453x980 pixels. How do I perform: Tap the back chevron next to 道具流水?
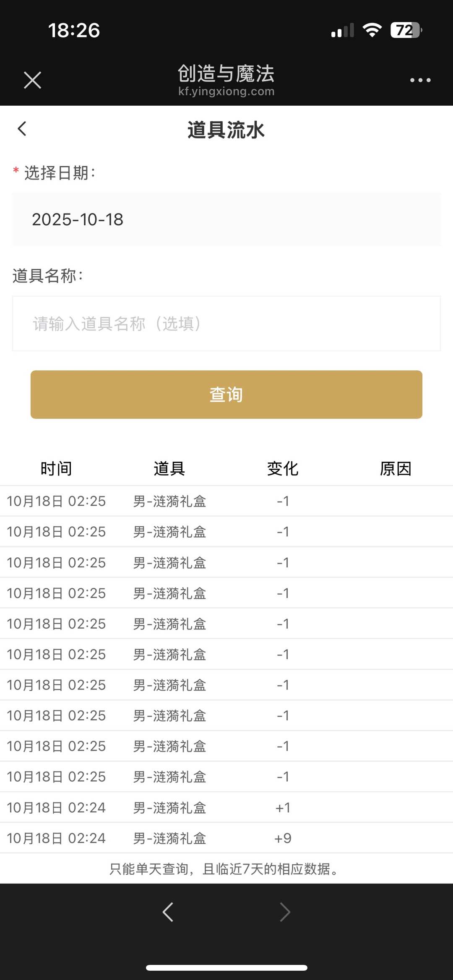22,129
